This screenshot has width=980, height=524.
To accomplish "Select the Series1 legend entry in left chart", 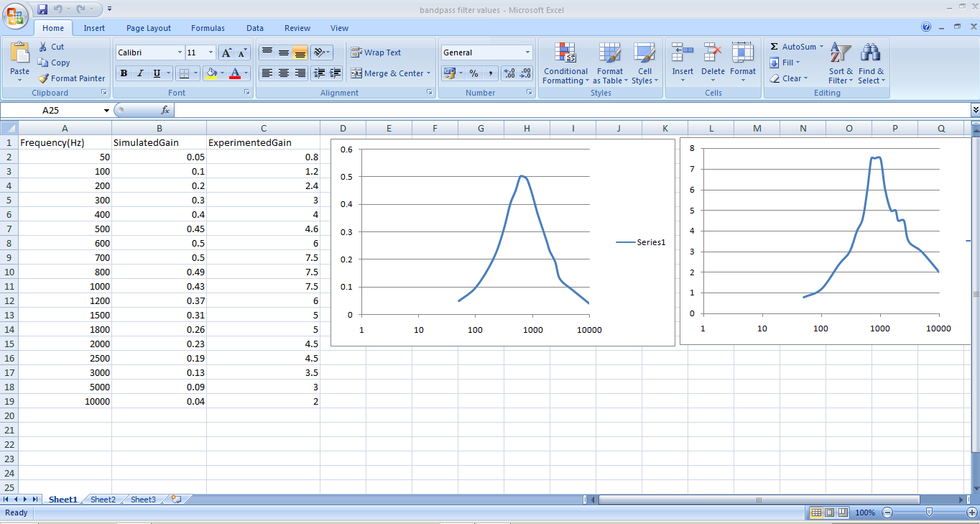I will (641, 242).
